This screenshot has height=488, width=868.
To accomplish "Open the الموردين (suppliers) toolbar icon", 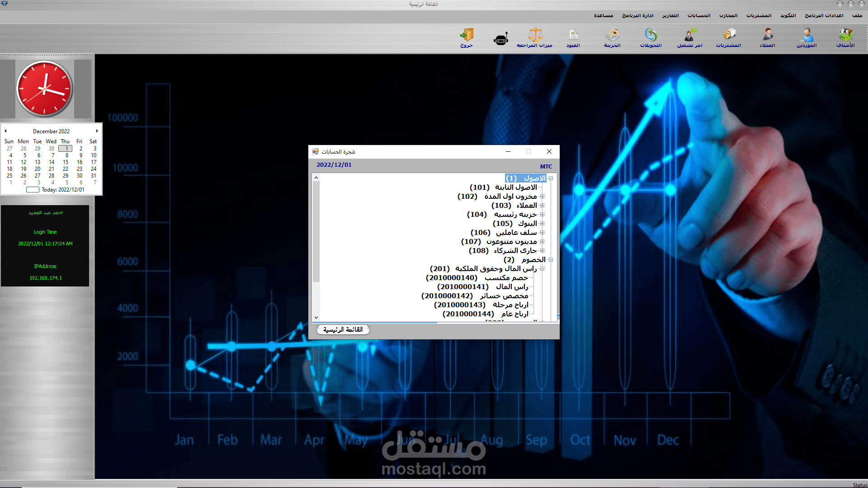I will pos(807,38).
